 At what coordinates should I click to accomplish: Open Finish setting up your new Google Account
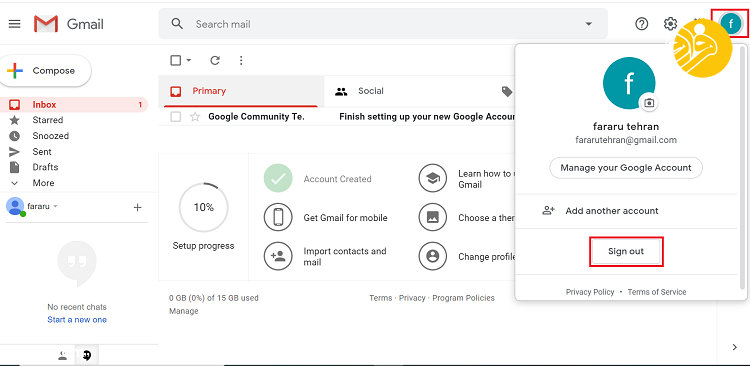click(427, 117)
